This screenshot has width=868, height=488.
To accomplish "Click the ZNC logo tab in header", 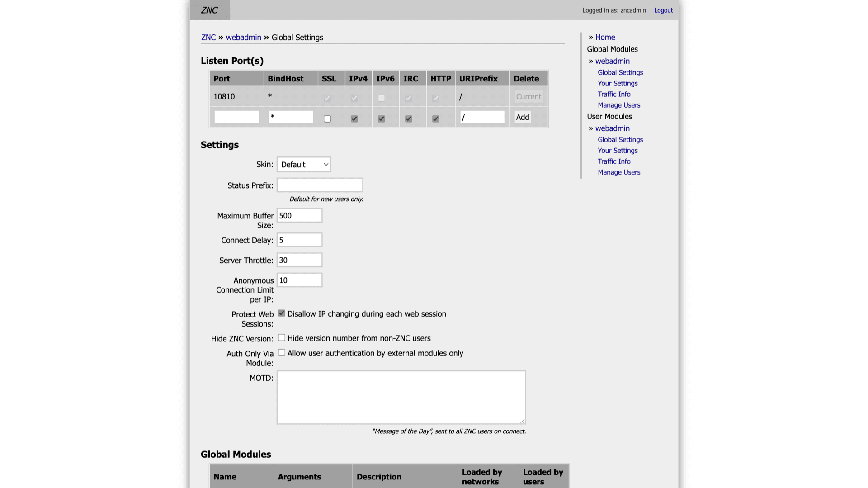I will (210, 10).
